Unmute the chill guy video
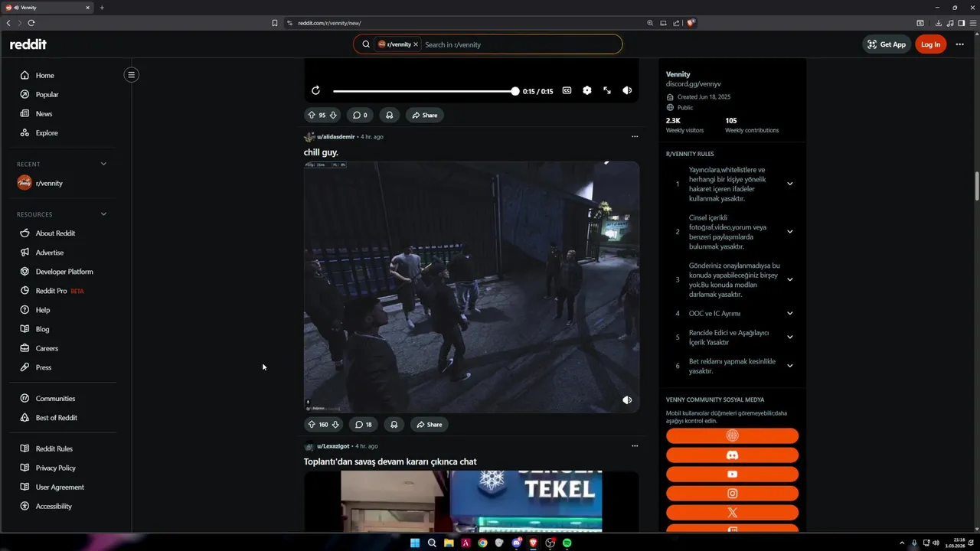Screen dimensions: 980x551 [x=627, y=400]
